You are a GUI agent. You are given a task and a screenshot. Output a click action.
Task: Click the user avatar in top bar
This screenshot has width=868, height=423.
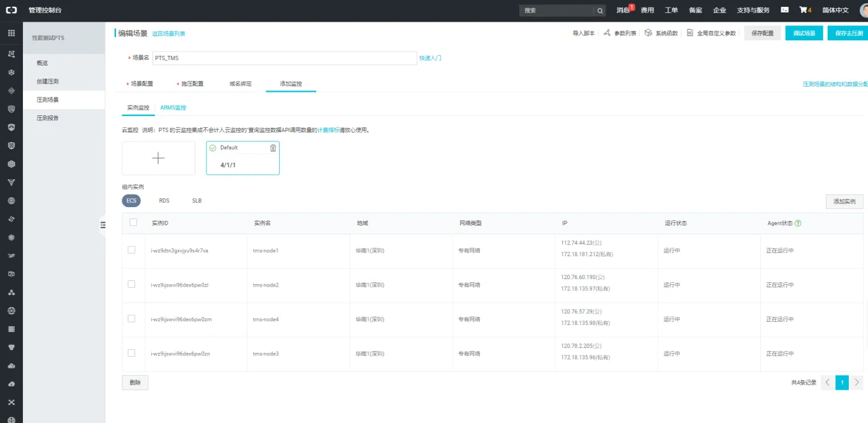click(863, 10)
